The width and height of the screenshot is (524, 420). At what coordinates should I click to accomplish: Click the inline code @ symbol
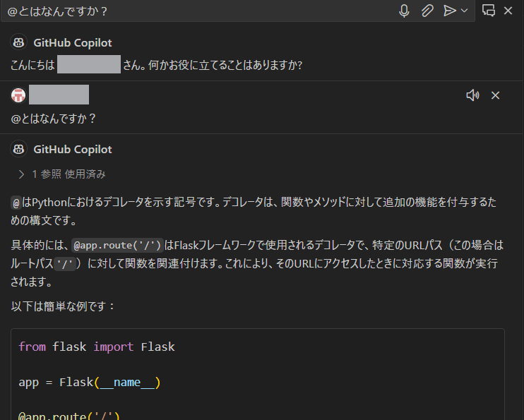pos(16,203)
